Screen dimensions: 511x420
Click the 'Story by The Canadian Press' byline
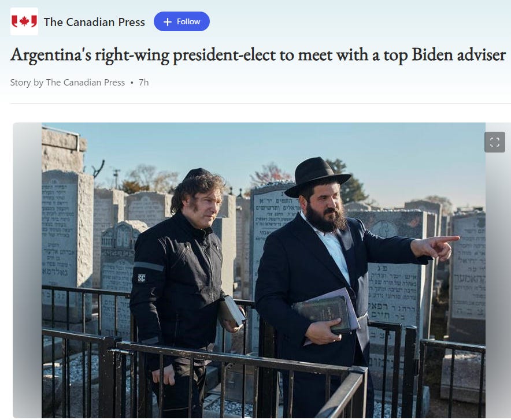tap(68, 83)
